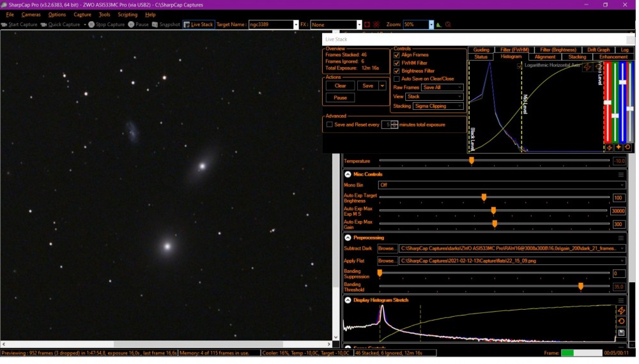Screen dimensions: 639x364
Task: Collapse the Preprocessing section
Action: 348,238
